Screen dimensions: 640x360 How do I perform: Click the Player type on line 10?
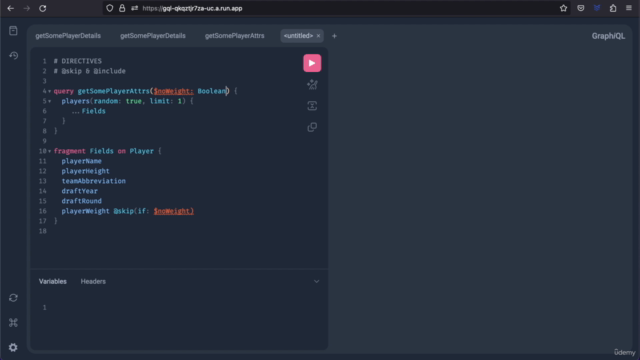(x=142, y=151)
